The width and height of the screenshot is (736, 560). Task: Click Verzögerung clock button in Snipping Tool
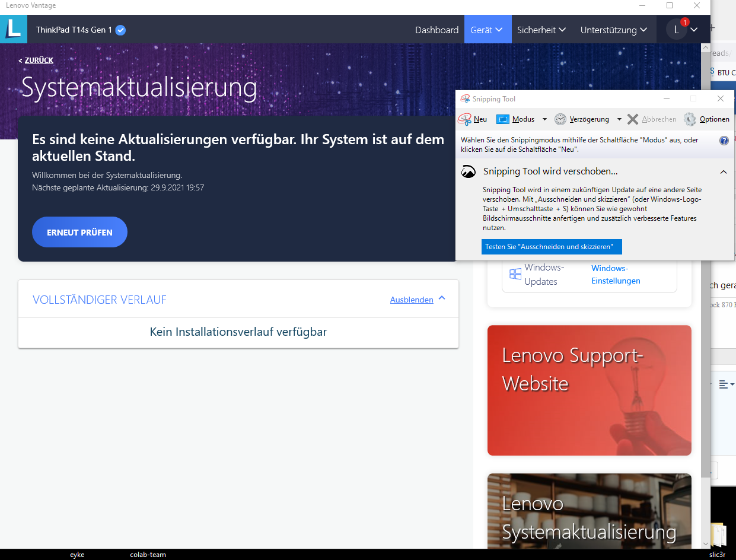(582, 119)
